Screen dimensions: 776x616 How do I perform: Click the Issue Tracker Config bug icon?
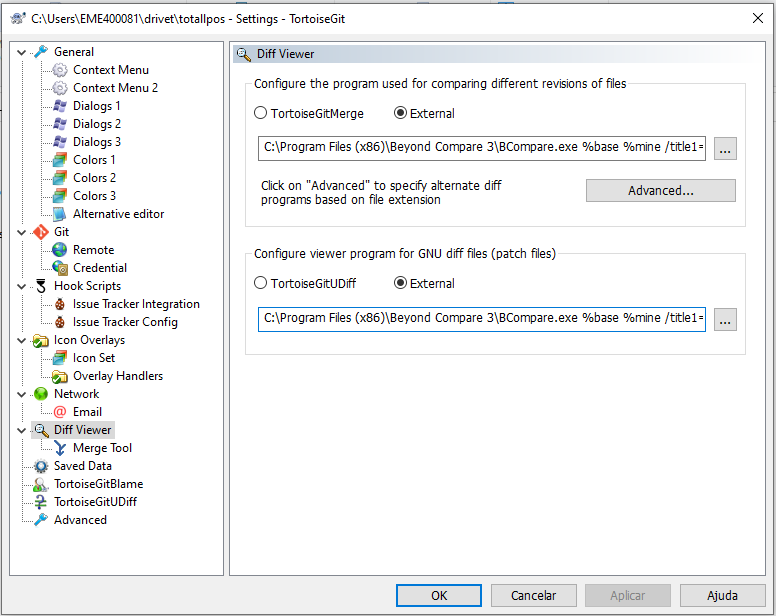[59, 322]
